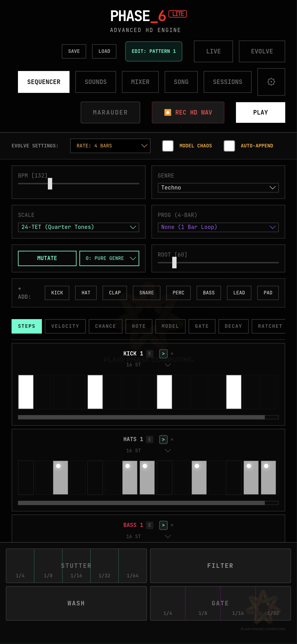Switch to the MIXER tab
Viewport: 297px width, 644px height.
[x=140, y=82]
